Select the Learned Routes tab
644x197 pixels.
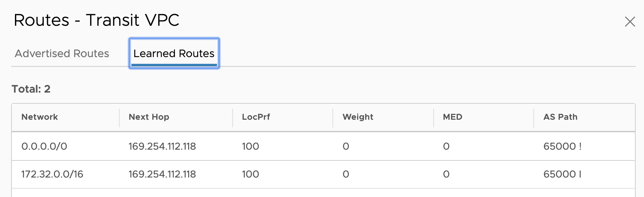[174, 54]
